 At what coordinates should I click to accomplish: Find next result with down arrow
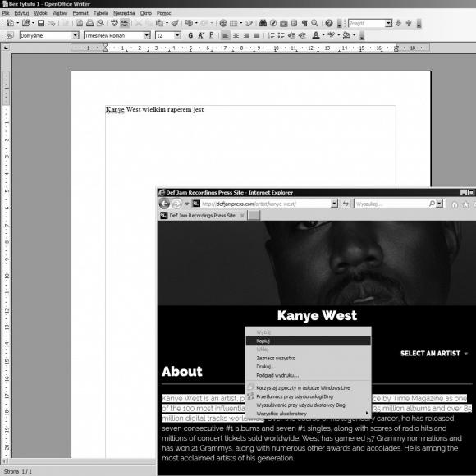point(398,23)
